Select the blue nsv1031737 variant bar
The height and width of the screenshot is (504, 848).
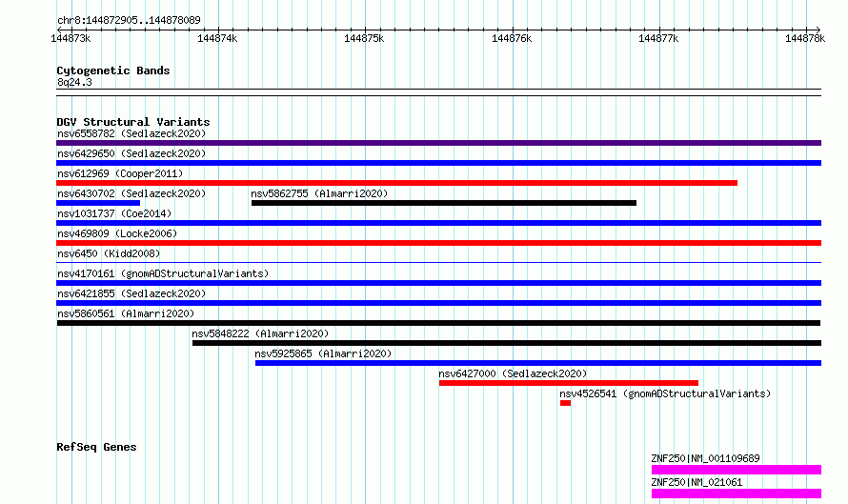(438, 223)
